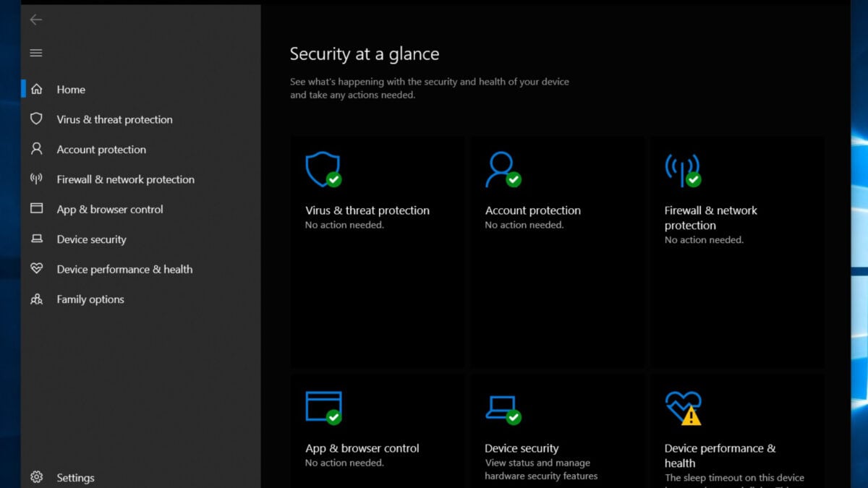Click 'No action needed.' under Firewall card
The height and width of the screenshot is (488, 868).
tap(704, 240)
